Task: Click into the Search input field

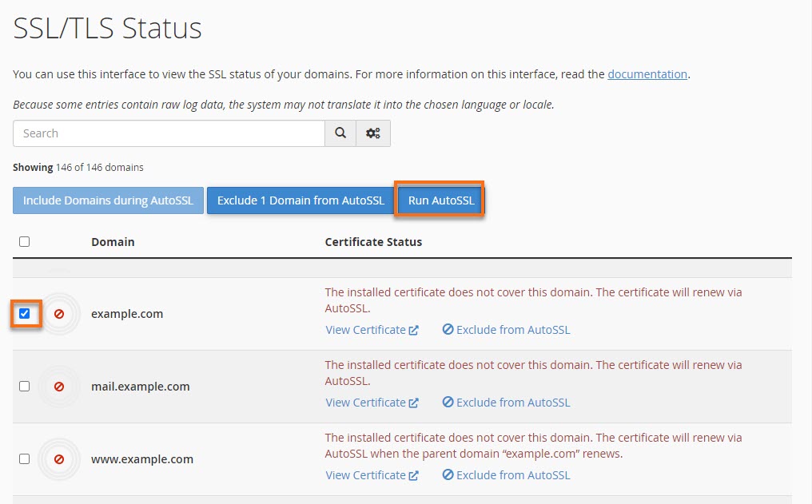Action: (x=160, y=133)
